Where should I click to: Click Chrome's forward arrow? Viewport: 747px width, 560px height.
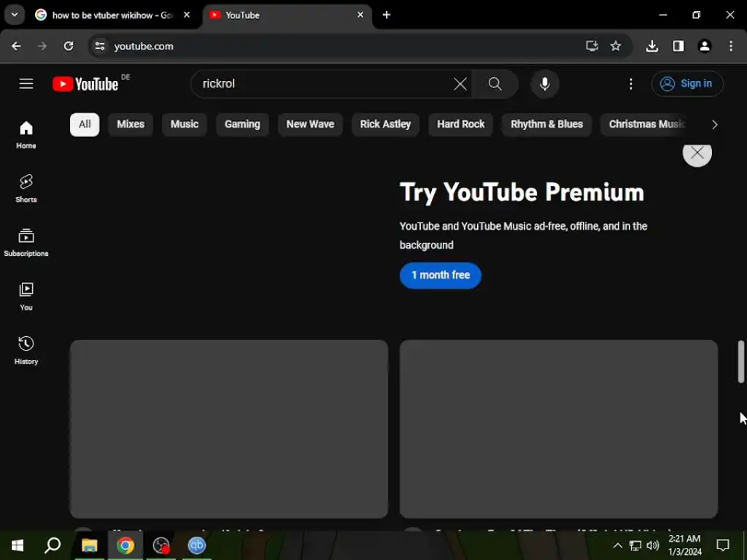[42, 46]
